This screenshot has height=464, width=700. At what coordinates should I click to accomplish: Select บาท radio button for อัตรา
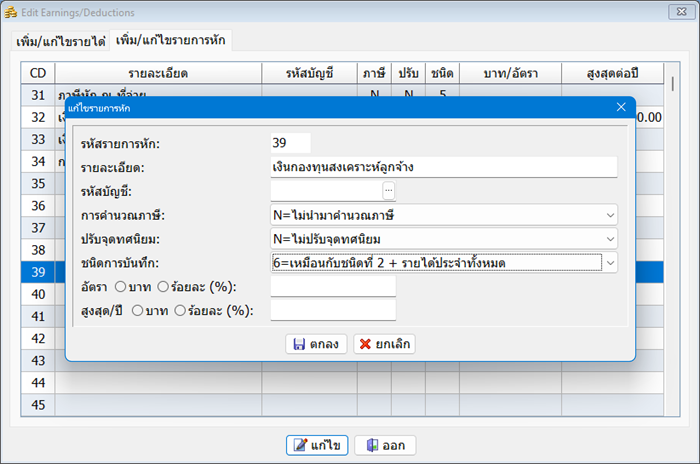[121, 288]
